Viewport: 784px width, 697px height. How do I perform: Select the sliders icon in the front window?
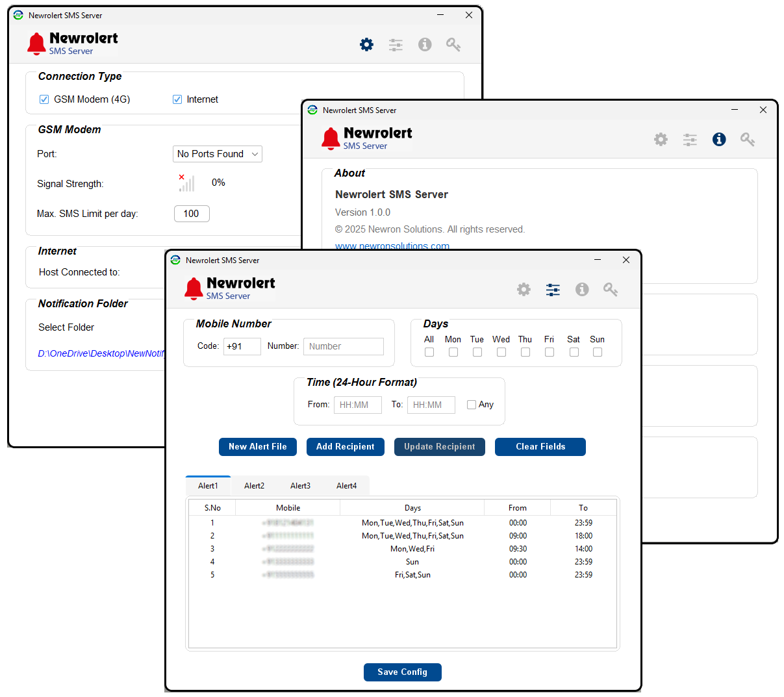coord(553,290)
